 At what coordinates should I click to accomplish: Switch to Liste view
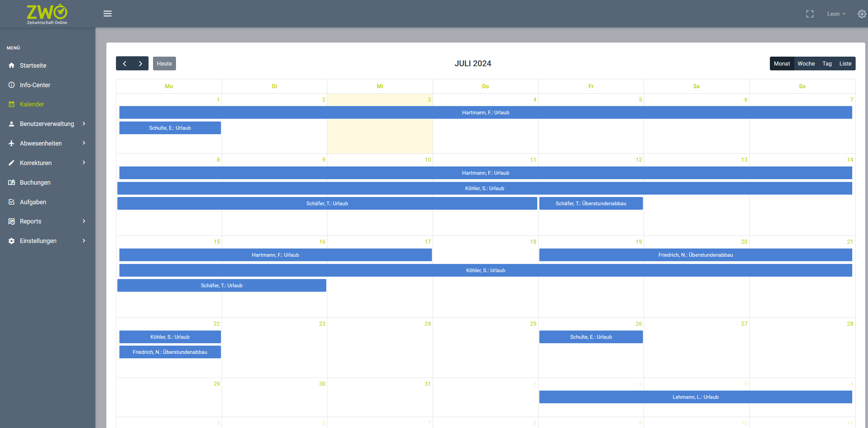coord(845,63)
